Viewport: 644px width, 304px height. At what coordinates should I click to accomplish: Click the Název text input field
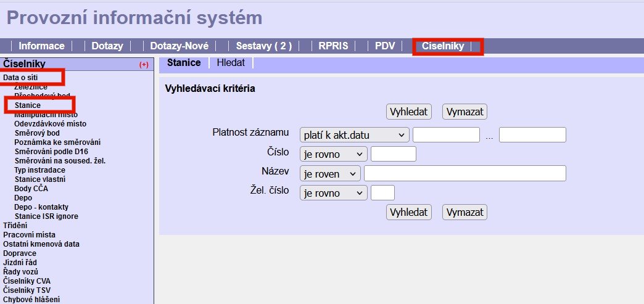click(465, 173)
